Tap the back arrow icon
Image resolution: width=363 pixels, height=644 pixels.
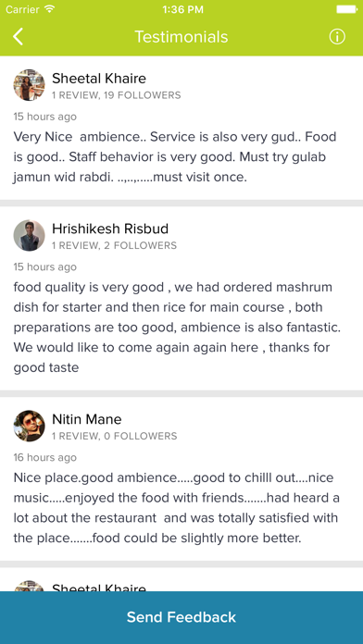tap(18, 37)
